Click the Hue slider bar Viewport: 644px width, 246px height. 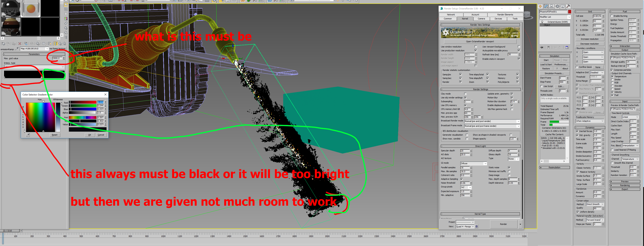coord(82,118)
